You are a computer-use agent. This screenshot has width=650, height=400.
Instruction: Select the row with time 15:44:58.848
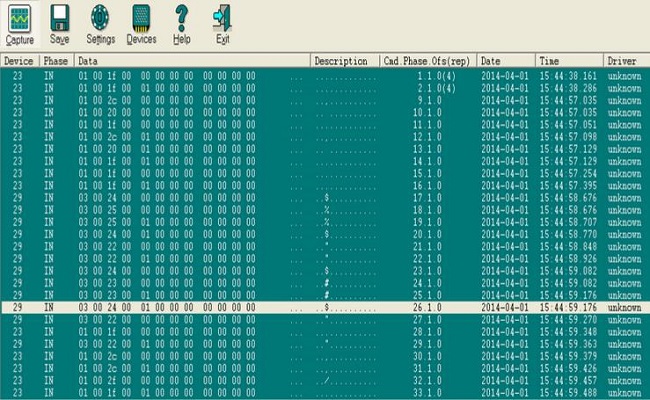pyautogui.click(x=325, y=247)
